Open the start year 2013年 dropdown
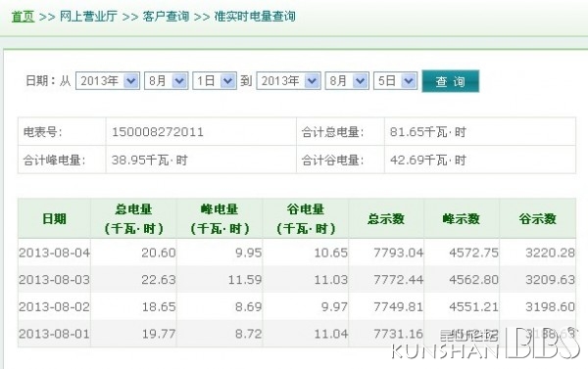Image resolution: width=588 pixels, height=369 pixels. pos(108,80)
